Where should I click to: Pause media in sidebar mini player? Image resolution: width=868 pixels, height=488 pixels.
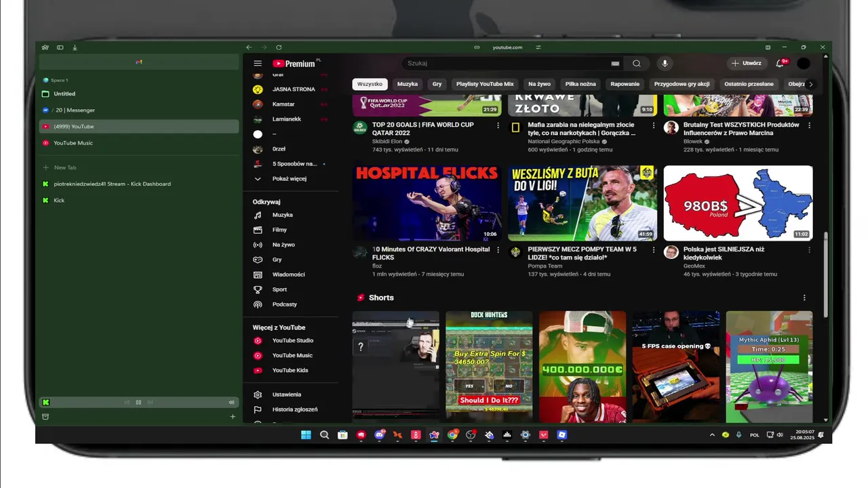click(138, 402)
